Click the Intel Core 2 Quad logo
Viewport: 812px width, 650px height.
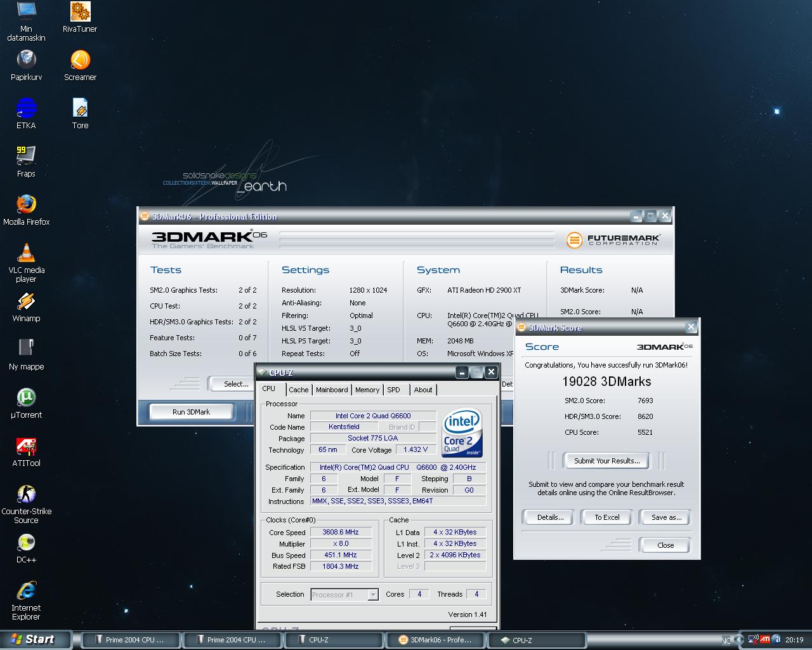coord(462,433)
